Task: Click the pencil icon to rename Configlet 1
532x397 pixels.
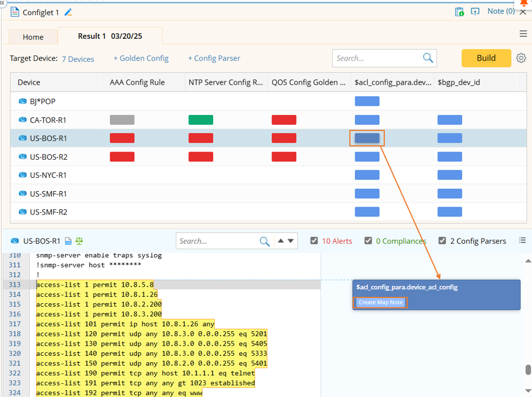Action: [69, 12]
